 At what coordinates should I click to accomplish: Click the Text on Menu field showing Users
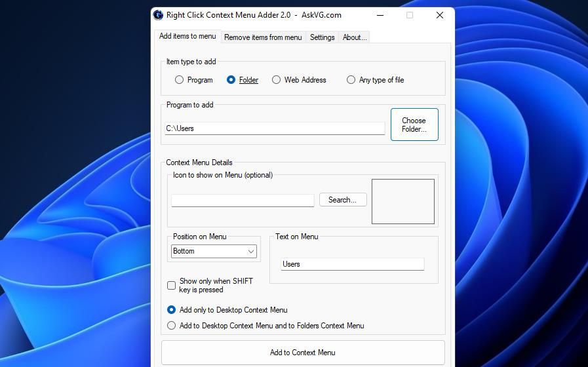pos(353,264)
